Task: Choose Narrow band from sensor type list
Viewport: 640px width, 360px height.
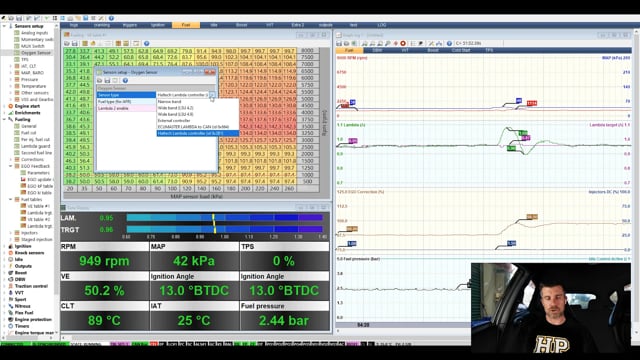Action: [169, 102]
